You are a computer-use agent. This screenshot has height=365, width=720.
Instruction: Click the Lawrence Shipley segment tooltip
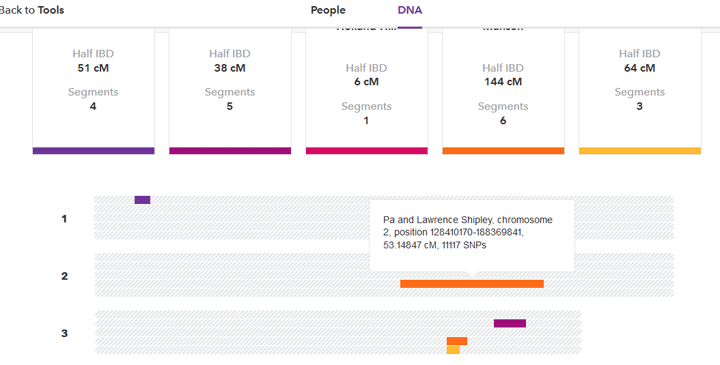click(472, 235)
